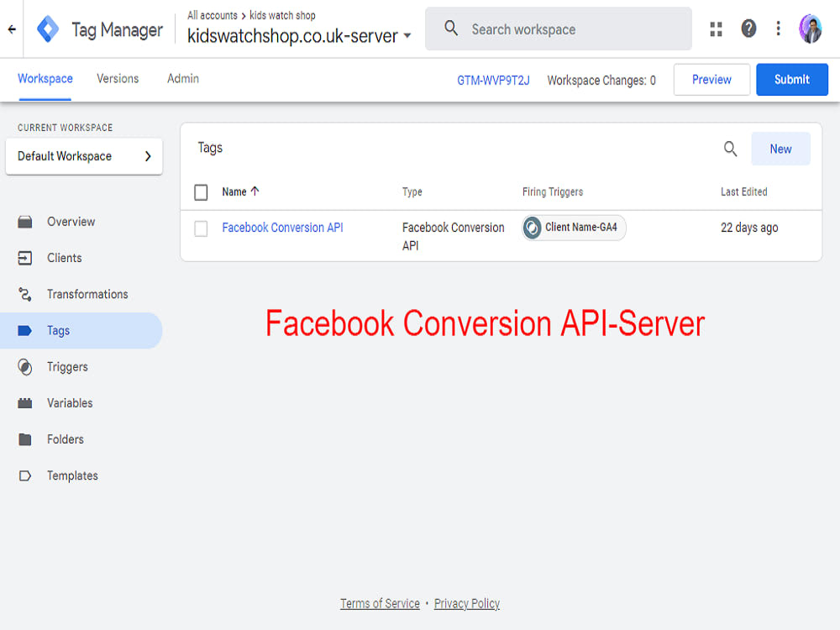This screenshot has height=630, width=840.
Task: Switch to the Versions tab
Action: coord(118,79)
